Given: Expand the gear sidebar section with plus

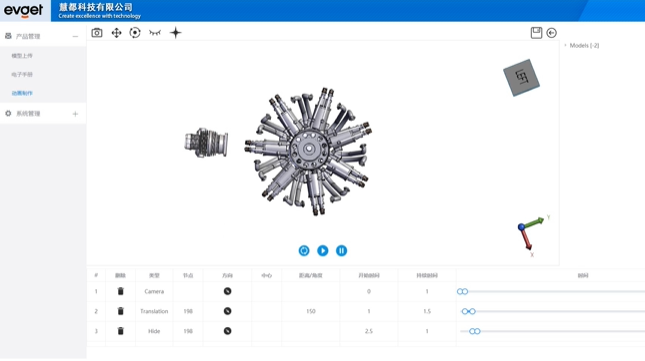Looking at the screenshot, I should [75, 114].
